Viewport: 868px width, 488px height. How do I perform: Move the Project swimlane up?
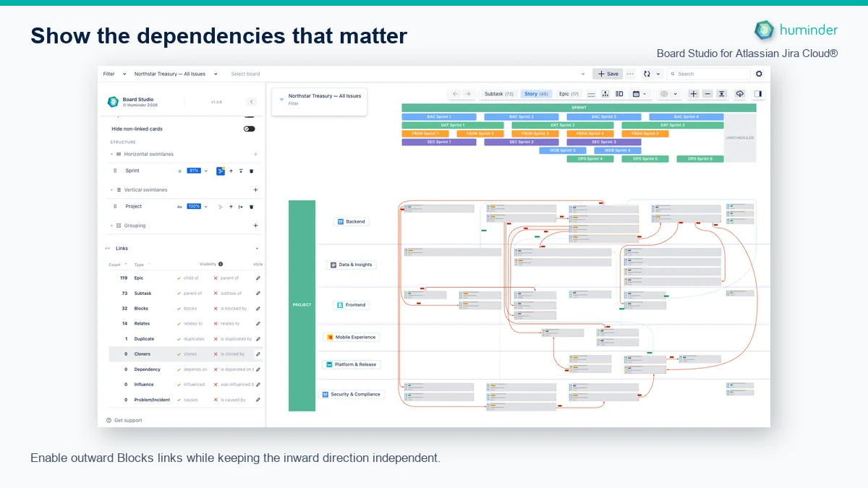coord(231,207)
